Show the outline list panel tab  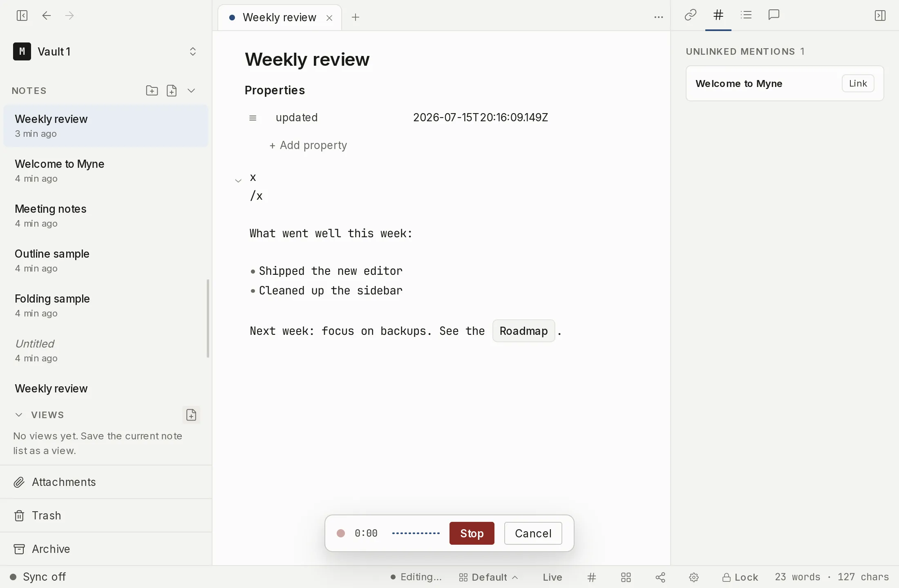pos(746,15)
